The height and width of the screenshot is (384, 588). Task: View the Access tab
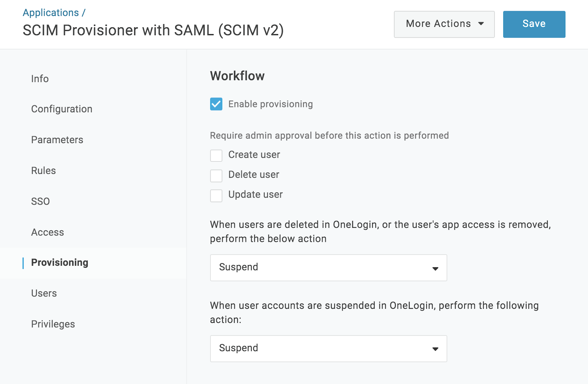click(47, 232)
